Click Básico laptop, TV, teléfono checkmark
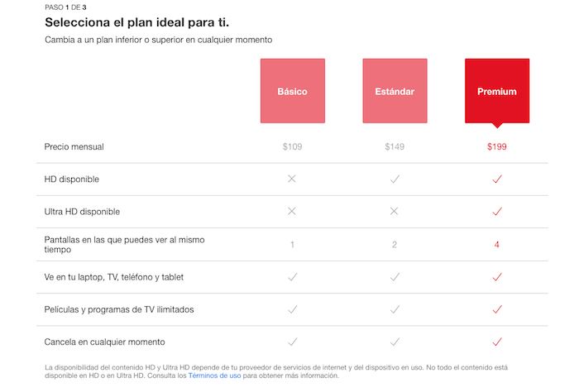The image size is (579, 392). (292, 276)
